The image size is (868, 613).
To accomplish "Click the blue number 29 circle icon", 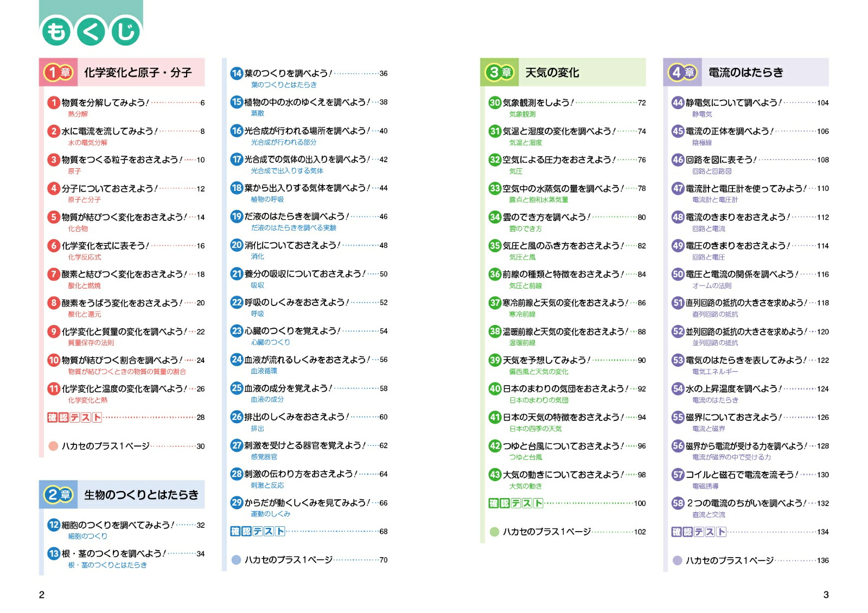I will pyautogui.click(x=237, y=502).
